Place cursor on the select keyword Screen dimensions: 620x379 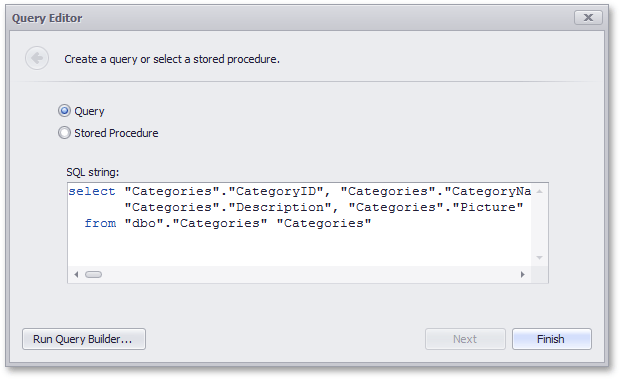click(92, 191)
